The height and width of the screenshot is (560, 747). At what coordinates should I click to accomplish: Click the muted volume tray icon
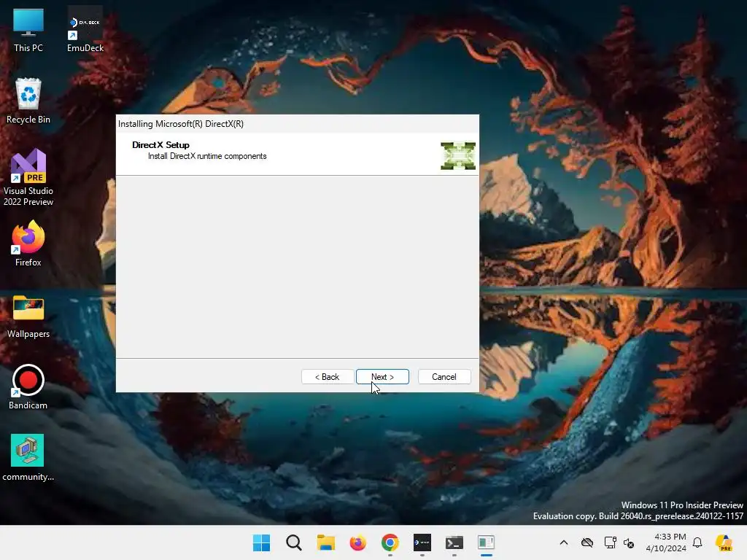coord(629,542)
